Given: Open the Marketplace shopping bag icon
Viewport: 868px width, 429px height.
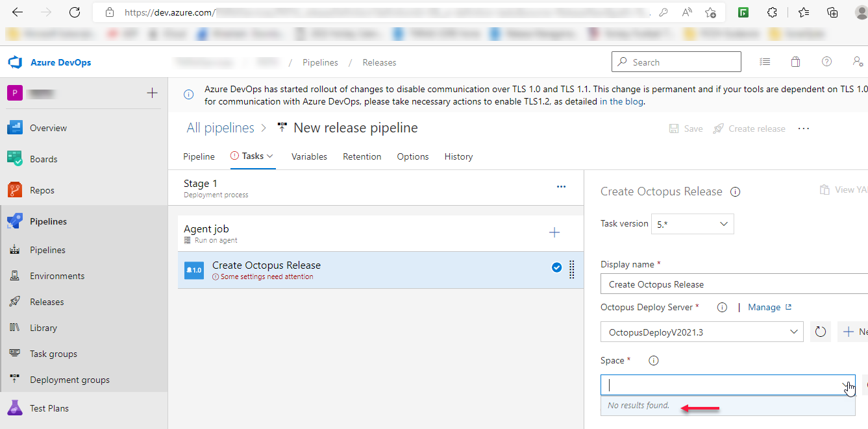Looking at the screenshot, I should click(x=795, y=62).
